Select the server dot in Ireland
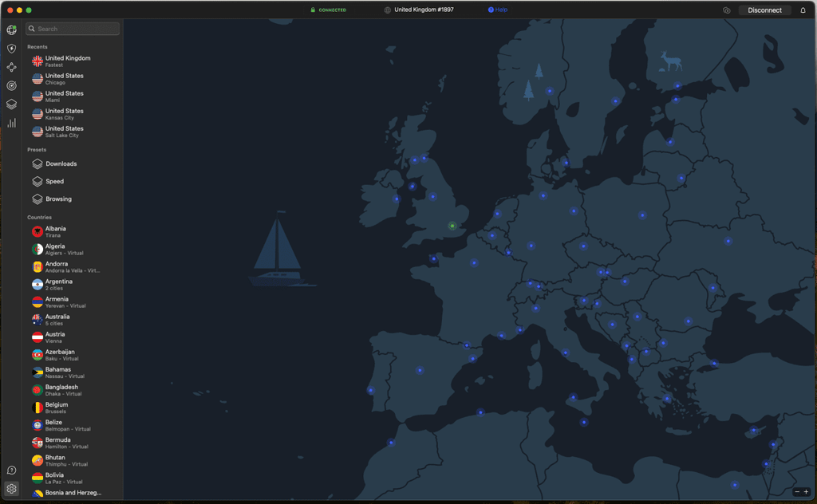The width and height of the screenshot is (817, 504). click(397, 199)
